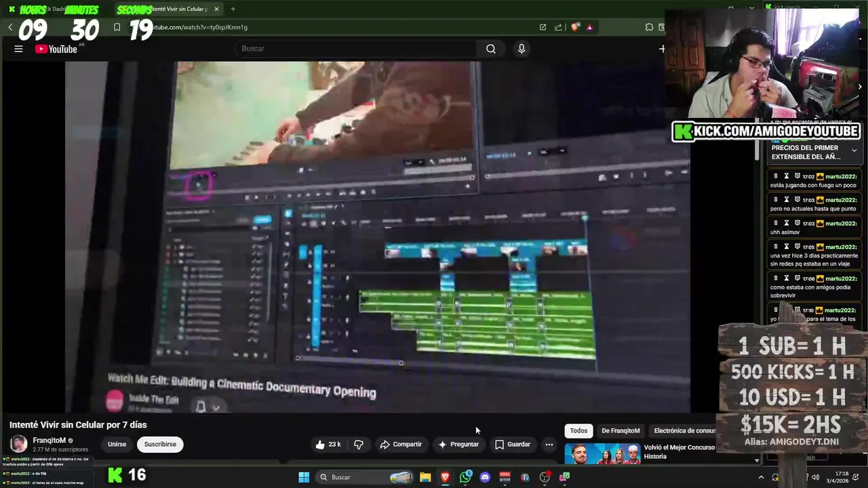Open Windows Start menu
The width and height of the screenshot is (868, 488).
click(x=304, y=477)
